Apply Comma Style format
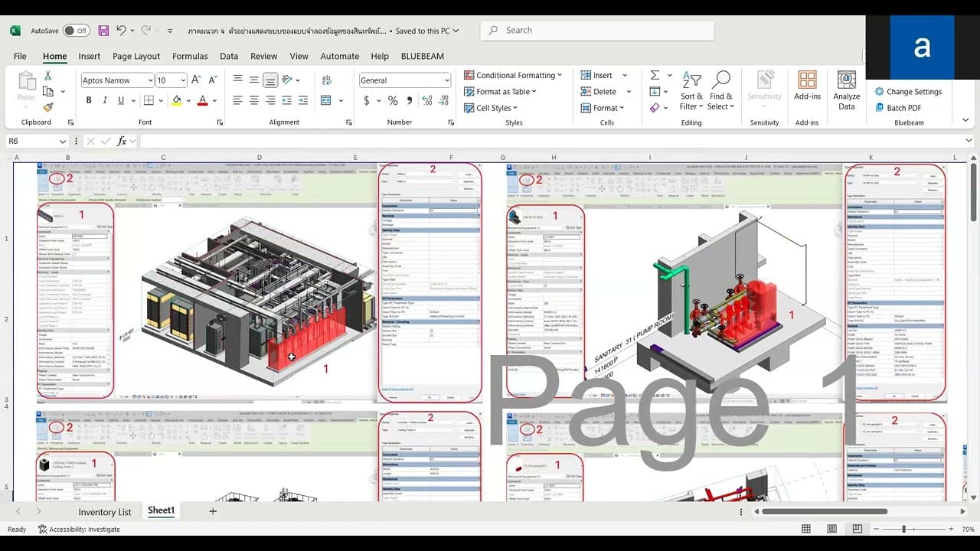The image size is (980, 551). click(x=410, y=100)
